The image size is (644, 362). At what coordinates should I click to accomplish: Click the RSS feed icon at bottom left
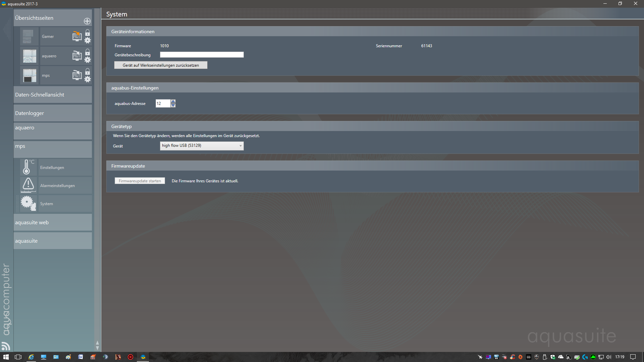[6, 346]
